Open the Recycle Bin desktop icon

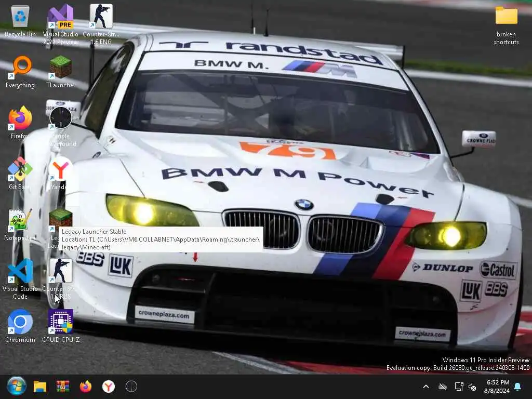click(x=20, y=22)
